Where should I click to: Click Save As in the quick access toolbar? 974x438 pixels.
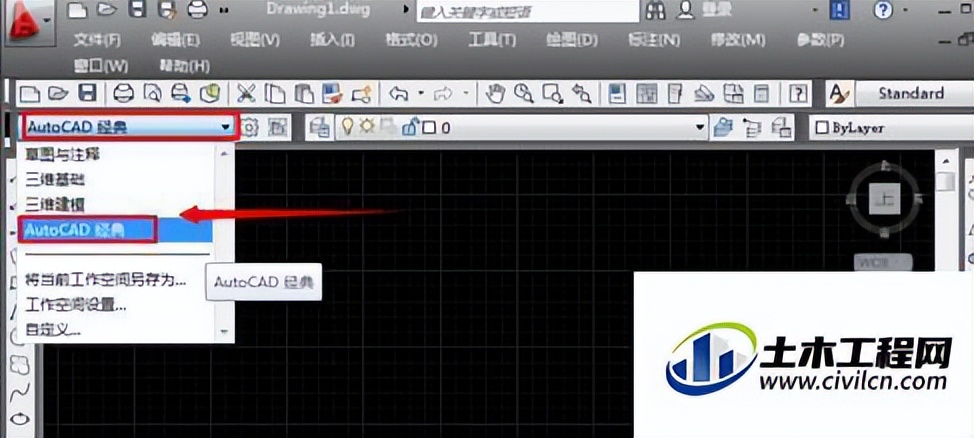pos(168,10)
